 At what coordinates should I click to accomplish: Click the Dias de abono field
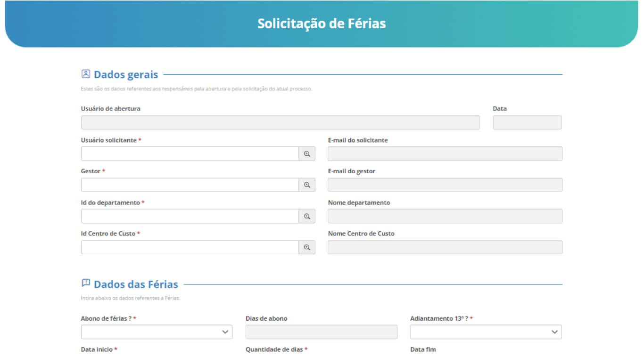tap(321, 332)
